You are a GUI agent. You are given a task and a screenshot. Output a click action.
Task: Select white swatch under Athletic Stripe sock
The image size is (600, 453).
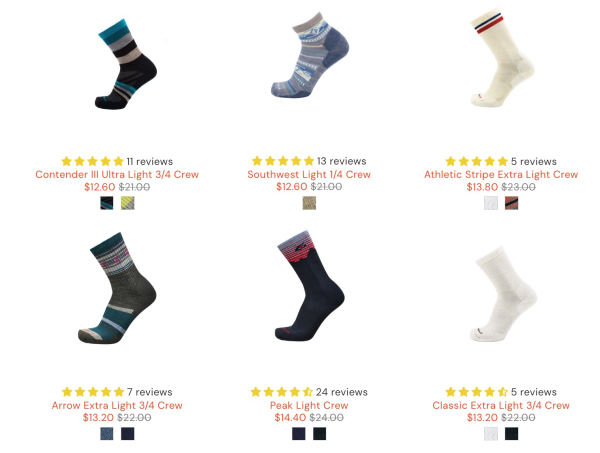pos(491,203)
